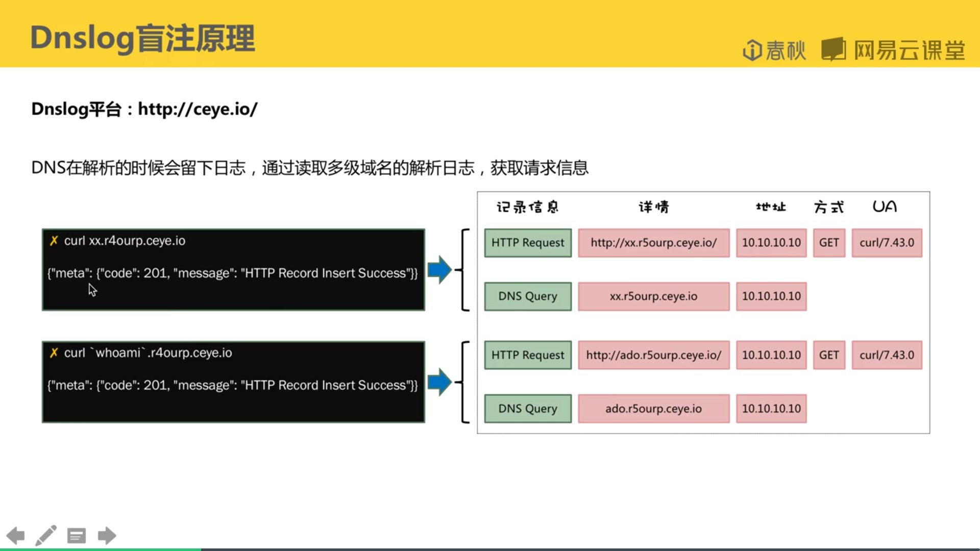Click the 记录信息 column header
The height and width of the screenshot is (551, 980).
(x=527, y=207)
